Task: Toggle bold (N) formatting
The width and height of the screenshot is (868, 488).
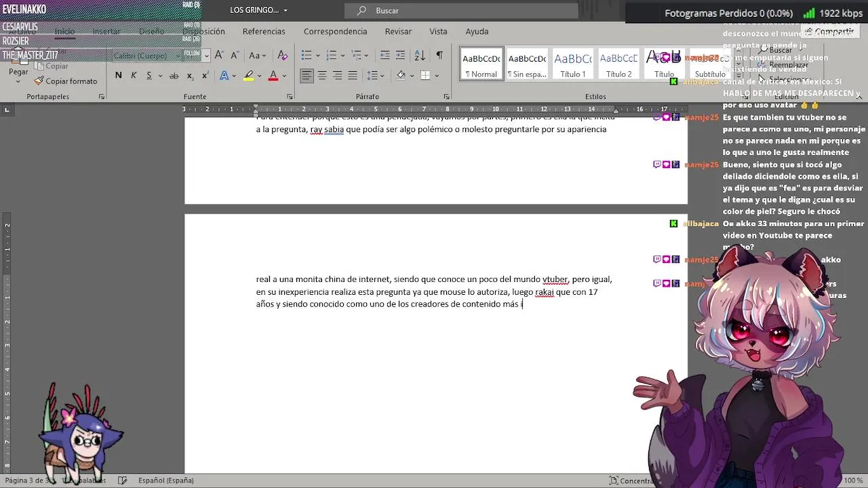Action: coord(119,75)
